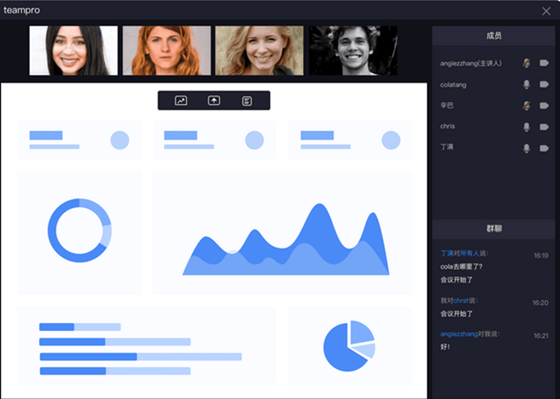Select member angiezzhang(主讲人) in list
The image size is (560, 399).
[x=471, y=64]
